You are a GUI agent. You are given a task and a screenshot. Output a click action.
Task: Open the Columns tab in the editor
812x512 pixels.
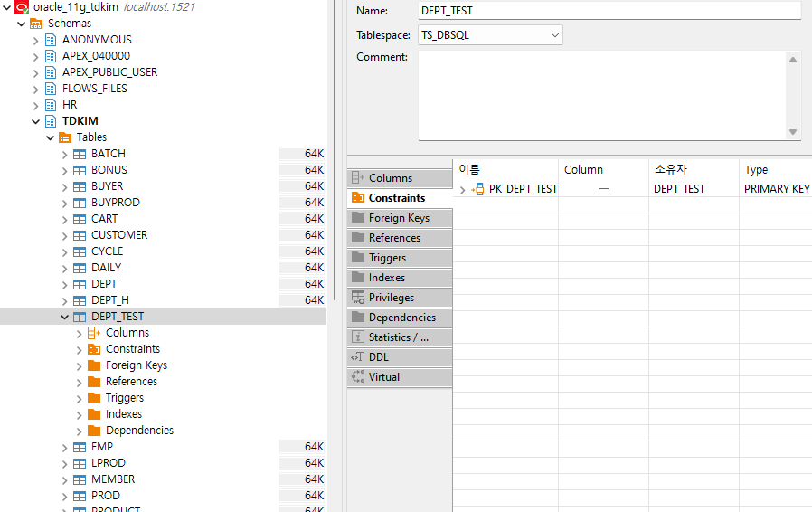point(400,178)
